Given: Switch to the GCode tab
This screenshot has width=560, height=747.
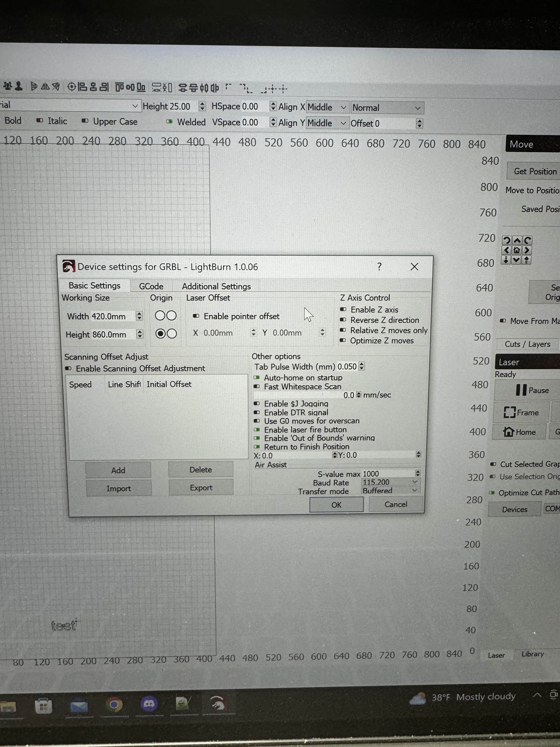Looking at the screenshot, I should click(151, 286).
